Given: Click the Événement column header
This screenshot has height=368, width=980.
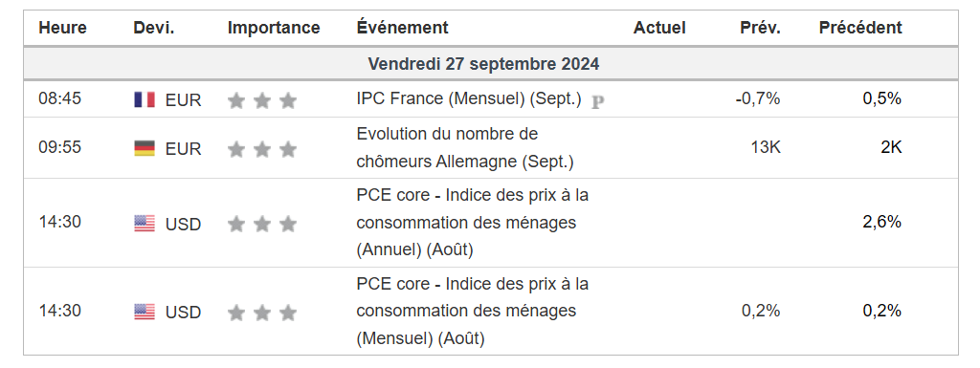Looking at the screenshot, I should pyautogui.click(x=403, y=28).
